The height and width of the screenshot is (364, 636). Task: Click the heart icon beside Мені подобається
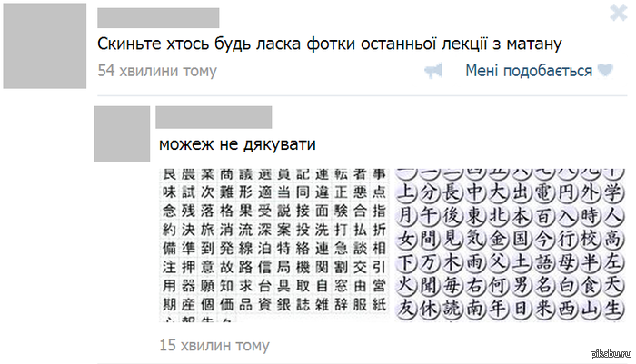coord(606,71)
